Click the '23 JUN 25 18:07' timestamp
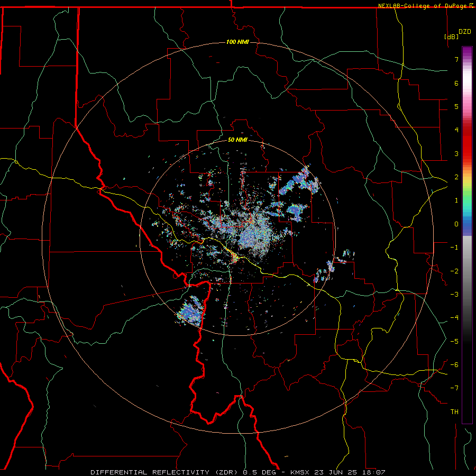The image size is (476, 476). pyautogui.click(x=350, y=472)
